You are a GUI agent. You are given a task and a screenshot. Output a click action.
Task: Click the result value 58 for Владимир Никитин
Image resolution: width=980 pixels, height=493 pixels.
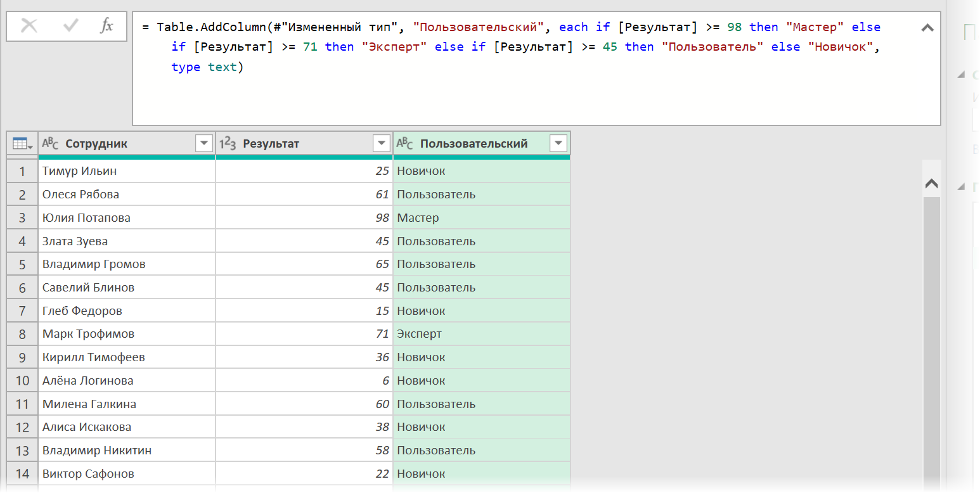click(304, 451)
